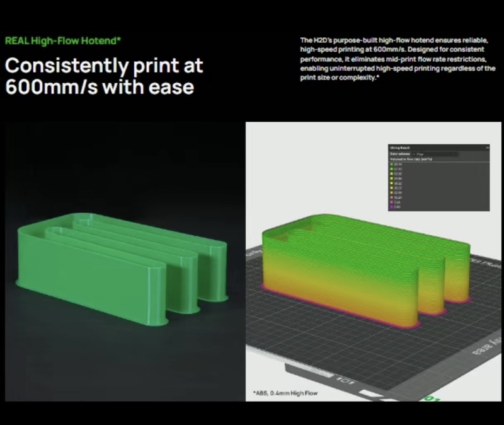This screenshot has height=425, width=504.
Task: Collapse the Slicing Result panel
Action: [x=487, y=147]
